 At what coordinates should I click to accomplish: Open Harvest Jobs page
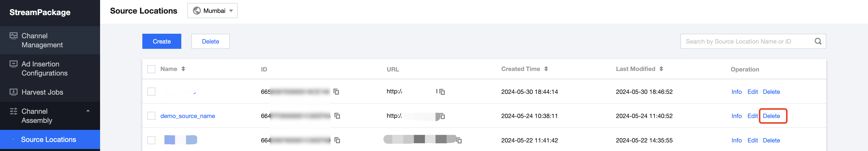click(x=42, y=92)
